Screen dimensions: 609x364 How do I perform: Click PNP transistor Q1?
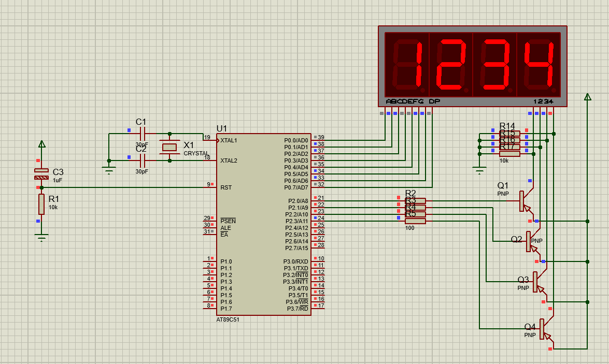coord(523,201)
